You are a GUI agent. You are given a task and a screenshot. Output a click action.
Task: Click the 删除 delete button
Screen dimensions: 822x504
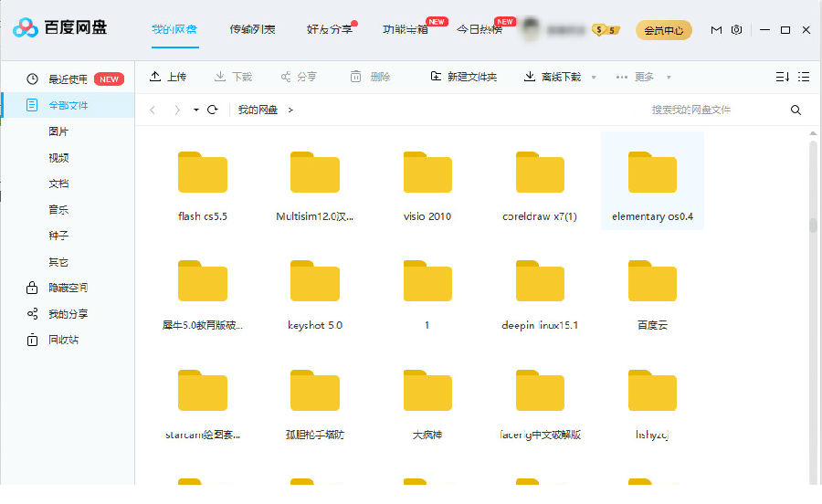[x=370, y=77]
